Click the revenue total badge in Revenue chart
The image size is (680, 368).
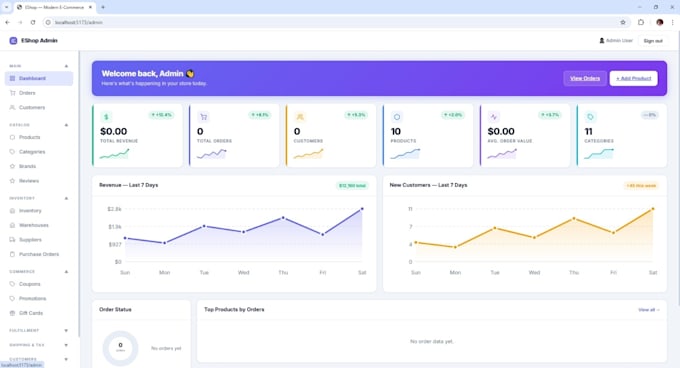(x=352, y=186)
